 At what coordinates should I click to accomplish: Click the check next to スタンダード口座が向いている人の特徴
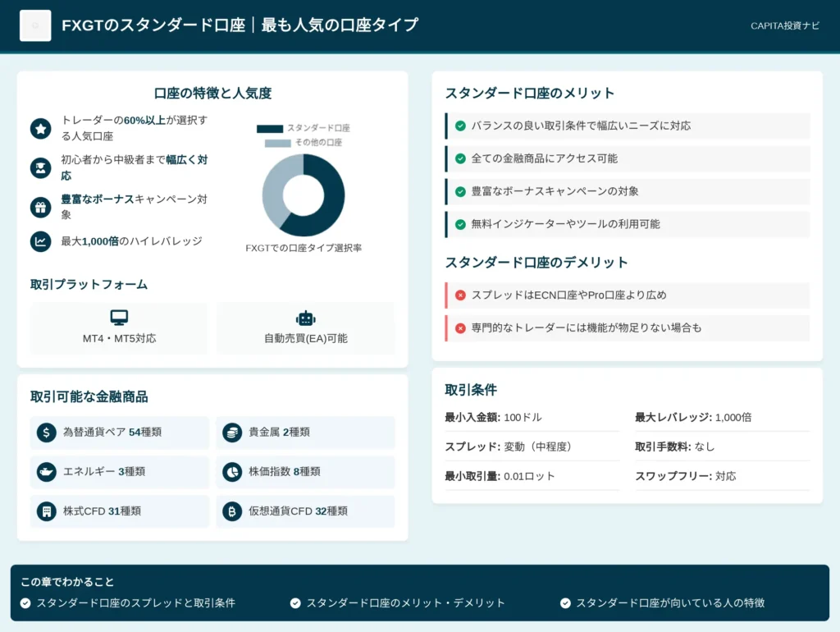(x=565, y=603)
